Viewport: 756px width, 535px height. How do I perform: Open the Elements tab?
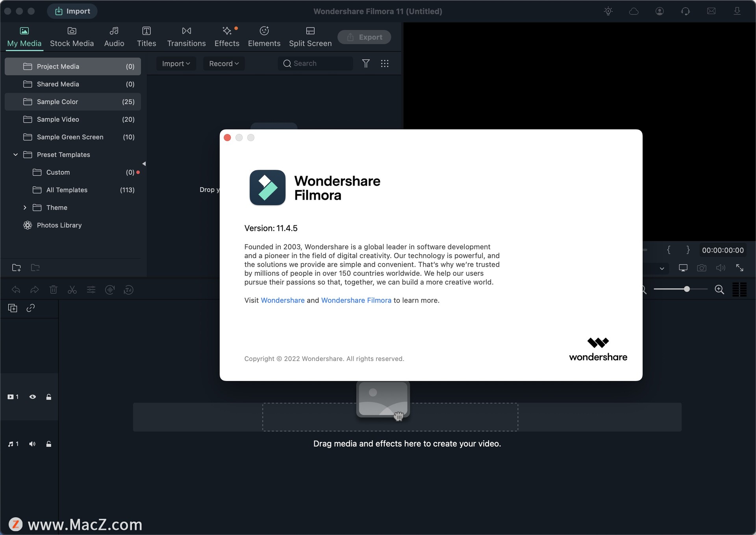264,37
